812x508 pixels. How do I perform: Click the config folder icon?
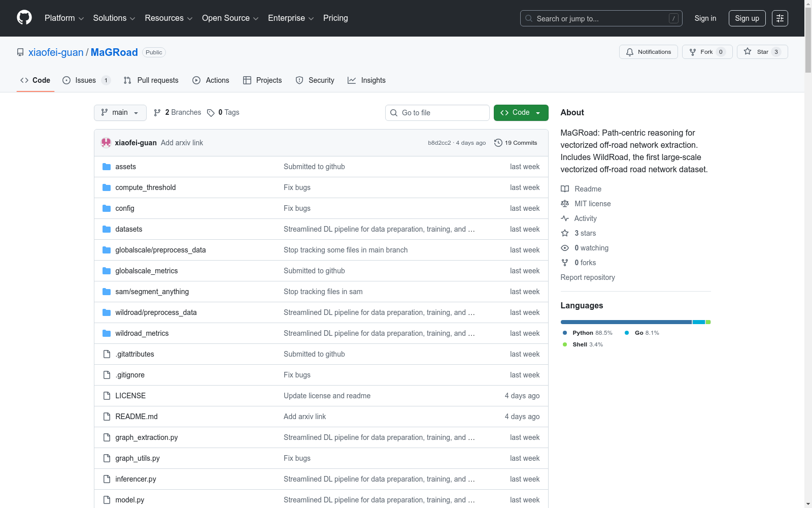point(107,208)
